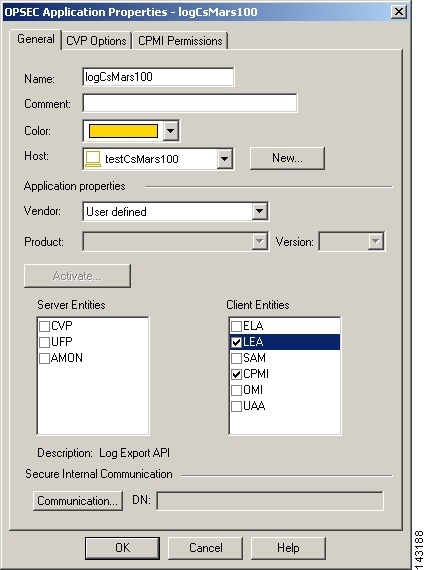Click the DN text field
425x570 pixels.
(x=270, y=501)
